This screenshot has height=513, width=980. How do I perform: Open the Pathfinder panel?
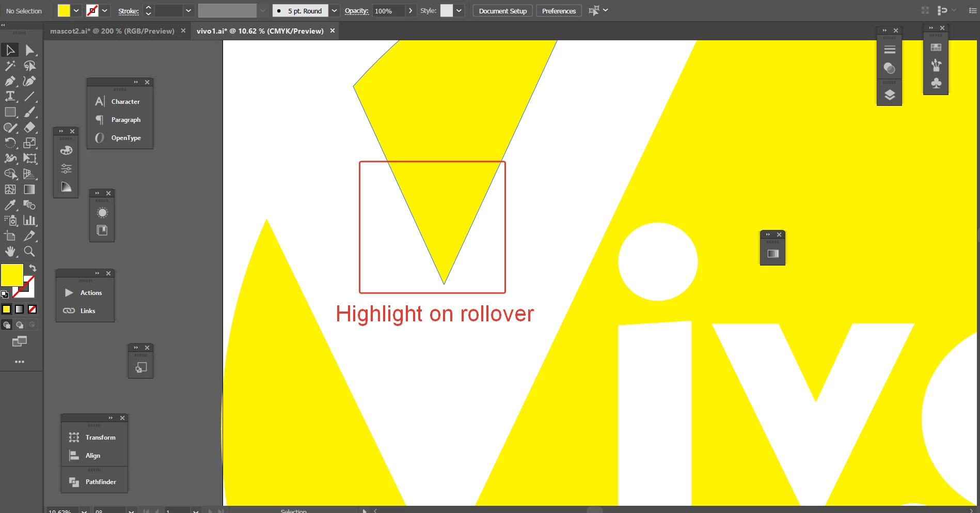[x=94, y=482]
